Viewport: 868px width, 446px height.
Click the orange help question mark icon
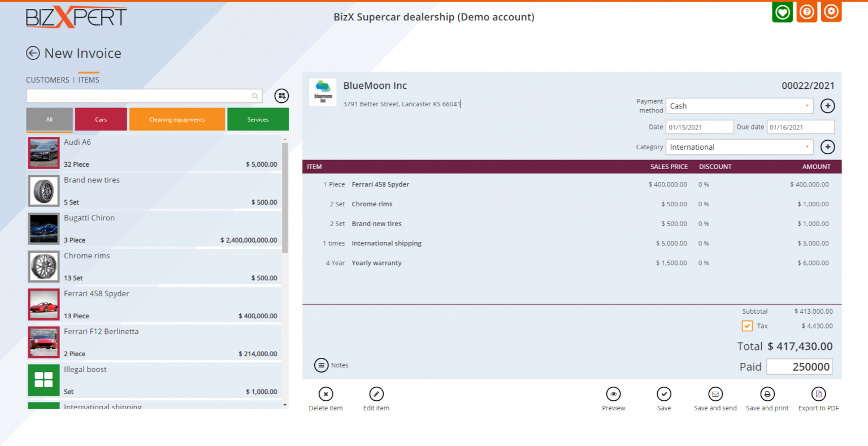click(x=806, y=12)
